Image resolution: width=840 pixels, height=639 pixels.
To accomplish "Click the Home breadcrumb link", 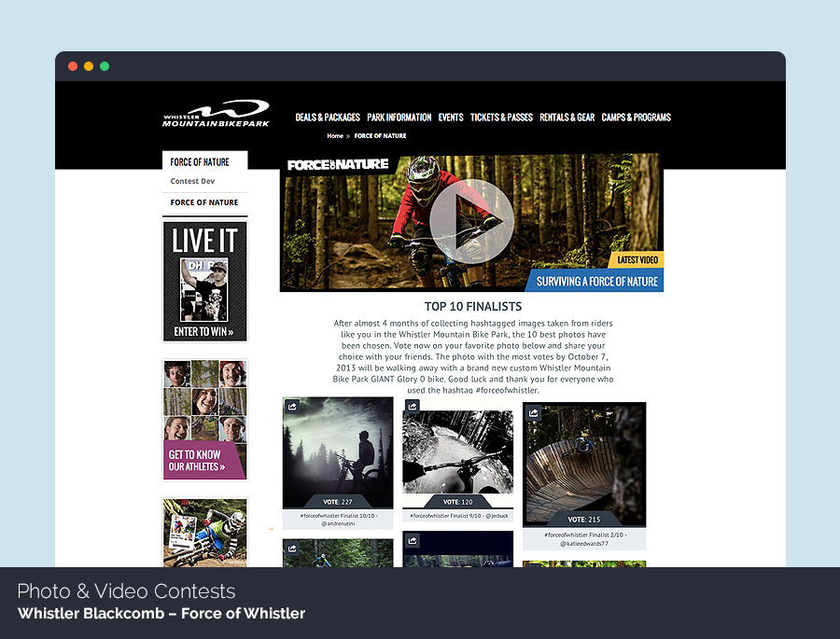I will 335,136.
